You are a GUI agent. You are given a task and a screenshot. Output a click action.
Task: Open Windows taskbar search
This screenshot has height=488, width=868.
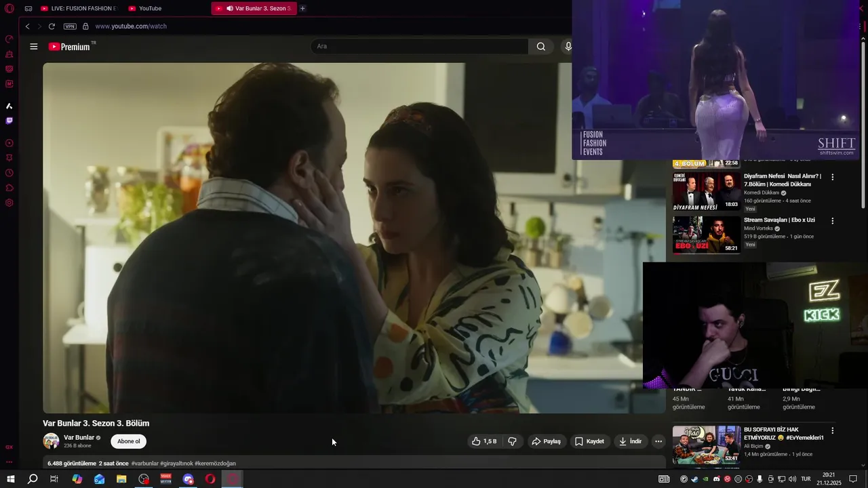tap(33, 479)
